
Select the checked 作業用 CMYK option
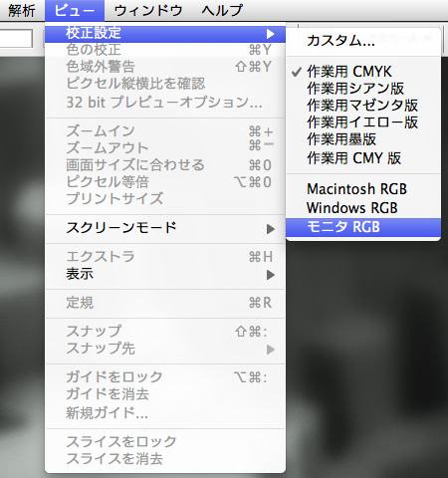363,72
